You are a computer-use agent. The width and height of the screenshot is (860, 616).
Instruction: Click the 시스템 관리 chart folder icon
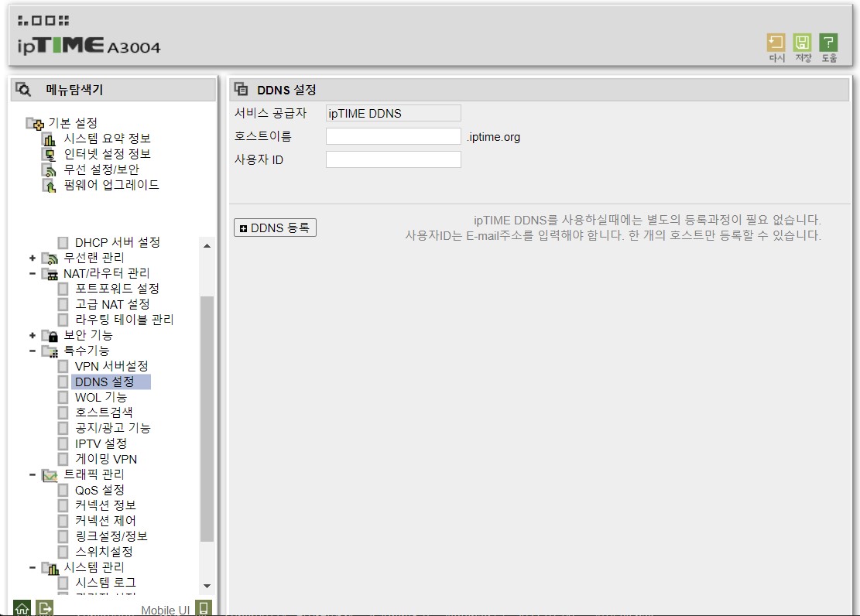(50, 568)
